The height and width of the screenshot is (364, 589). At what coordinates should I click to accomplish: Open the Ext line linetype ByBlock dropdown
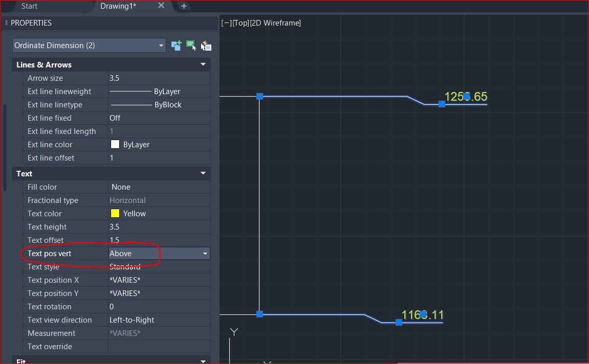(x=159, y=104)
